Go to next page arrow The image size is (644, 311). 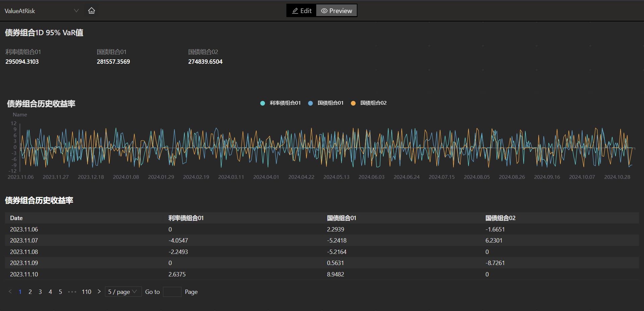[x=99, y=292]
